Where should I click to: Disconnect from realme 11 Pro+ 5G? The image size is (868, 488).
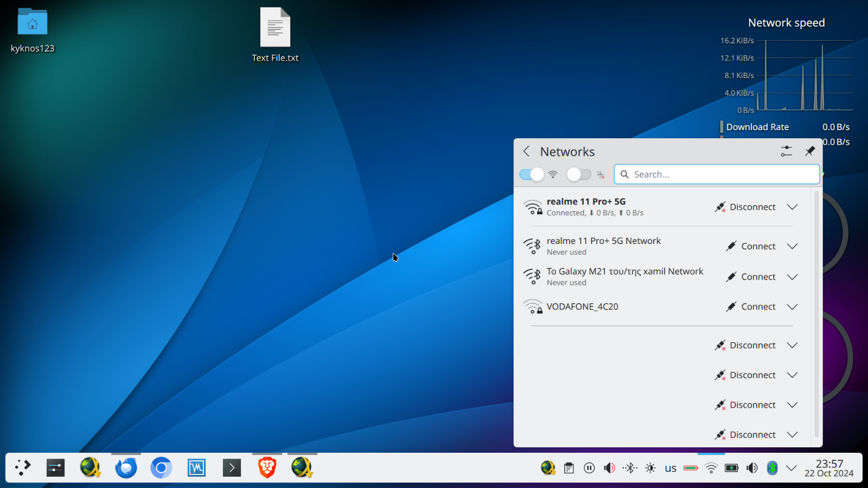(745, 207)
